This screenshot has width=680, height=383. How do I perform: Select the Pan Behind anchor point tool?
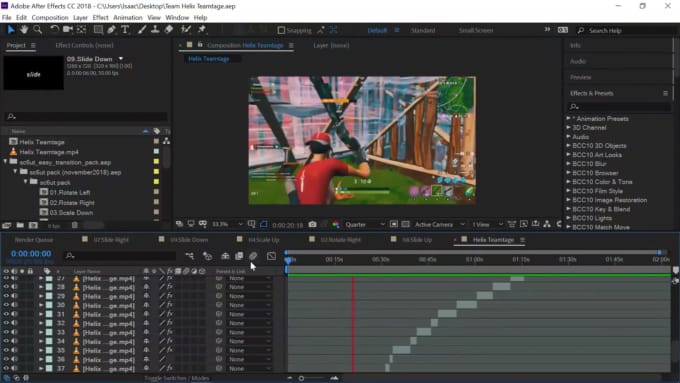[81, 29]
